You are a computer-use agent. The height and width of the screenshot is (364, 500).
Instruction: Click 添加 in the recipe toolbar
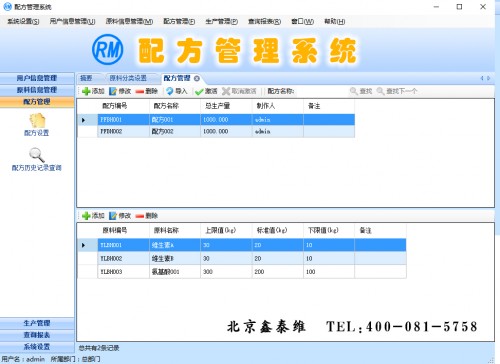coord(93,91)
